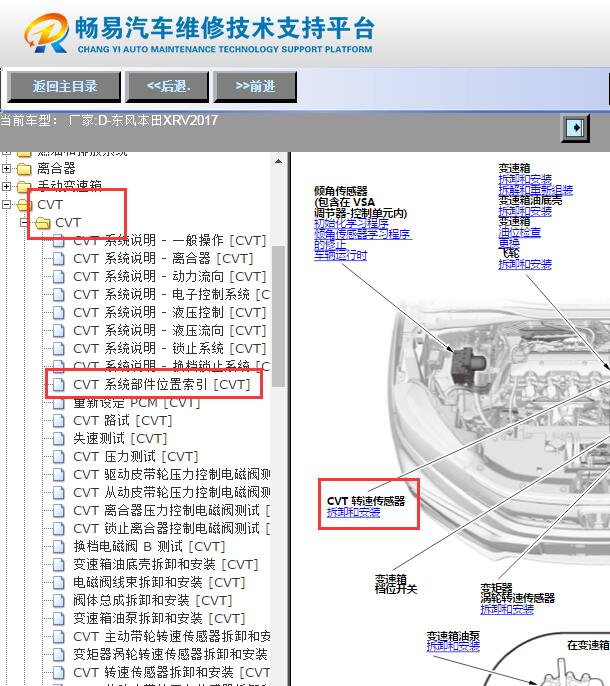610x686 pixels.
Task: Open CVT 系统说明 - 一般操作 document
Action: click(x=169, y=240)
